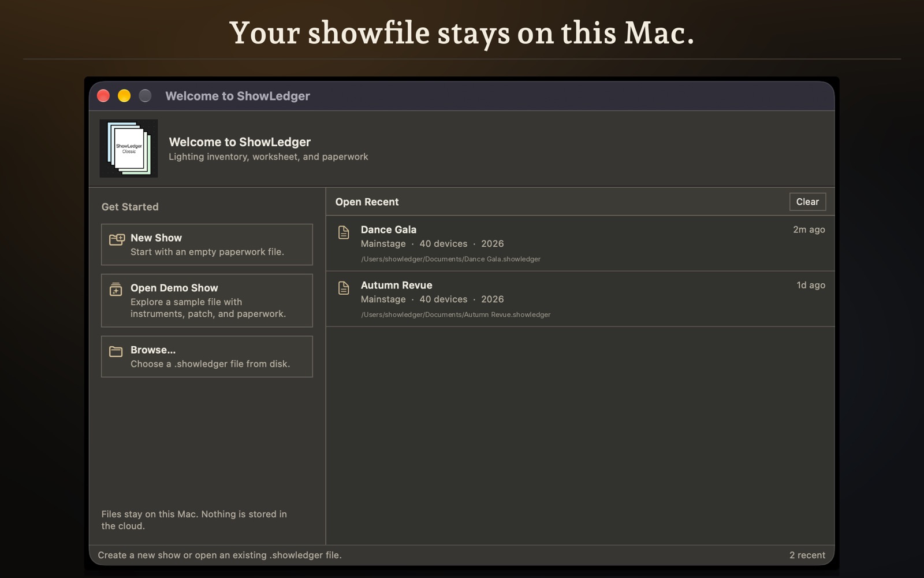924x578 pixels.
Task: Close the Welcome to ShowLedger window
Action: (103, 96)
